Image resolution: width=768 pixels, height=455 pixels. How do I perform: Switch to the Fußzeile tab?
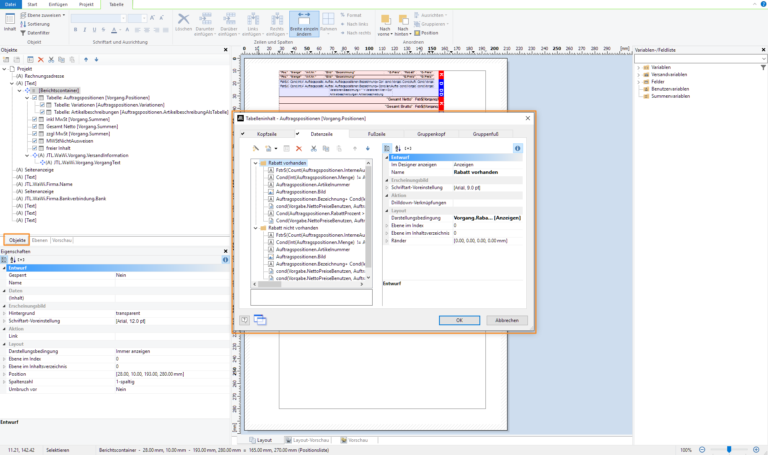click(376, 133)
